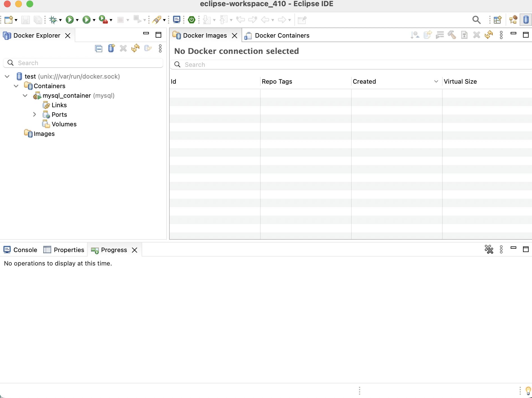Close the Docker Images tab

pos(235,36)
